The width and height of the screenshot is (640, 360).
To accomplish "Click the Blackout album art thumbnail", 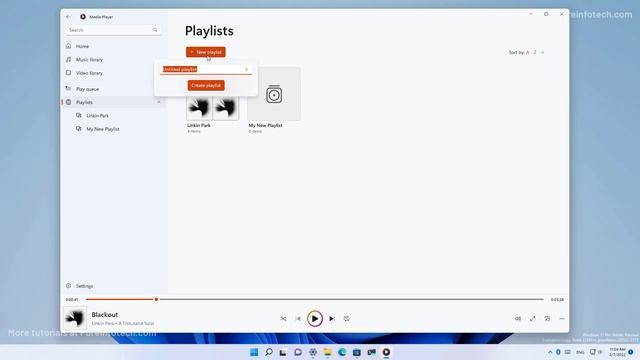I will pos(75,318).
